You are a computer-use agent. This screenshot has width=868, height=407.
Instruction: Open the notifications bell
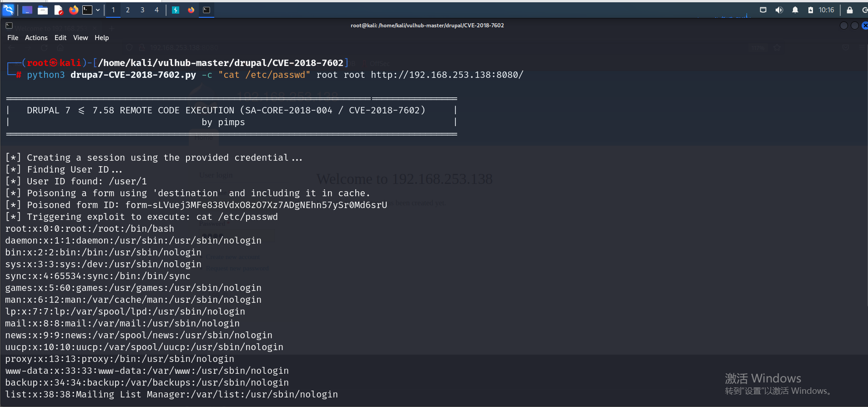point(795,10)
